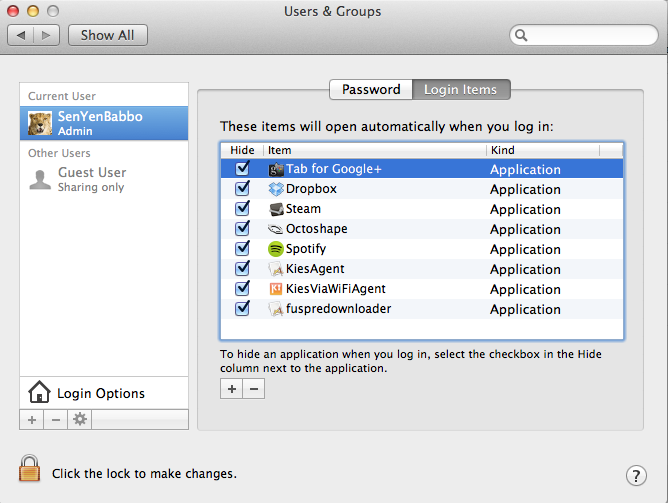The width and height of the screenshot is (668, 503).
Task: Add a user with the sidebar plus button
Action: [x=32, y=420]
